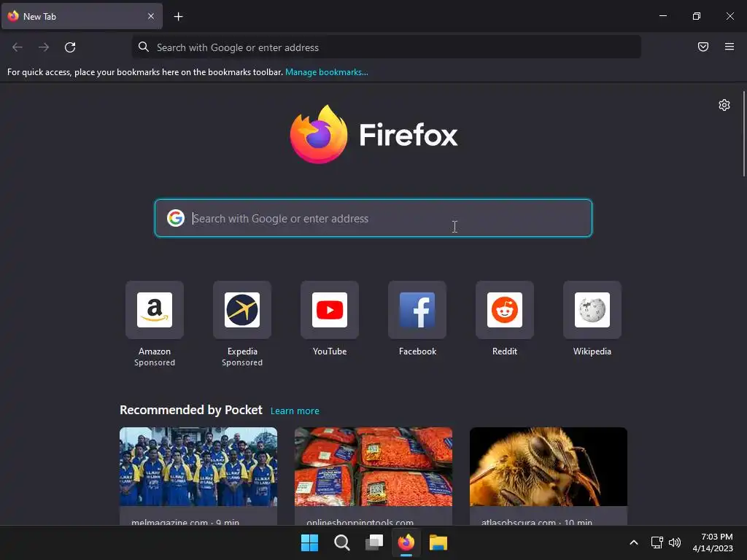Open the atlasobscura.com bee story thumbnail

pos(549,467)
